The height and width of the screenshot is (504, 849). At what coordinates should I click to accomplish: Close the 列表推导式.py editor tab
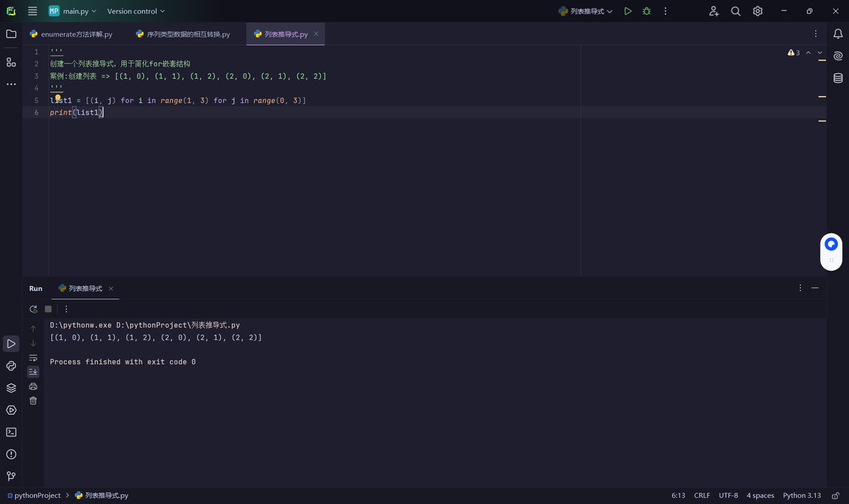[x=316, y=34]
